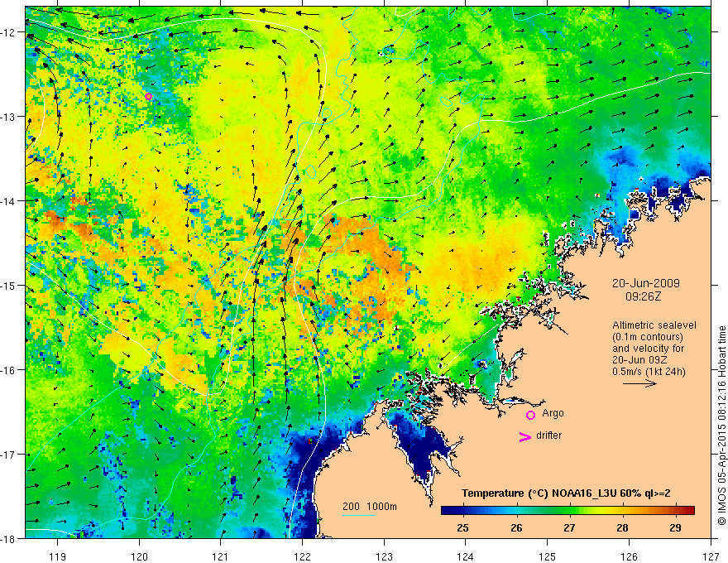Click the longitude axis label '125'
Viewport: 728px width, 563px height.
(547, 556)
